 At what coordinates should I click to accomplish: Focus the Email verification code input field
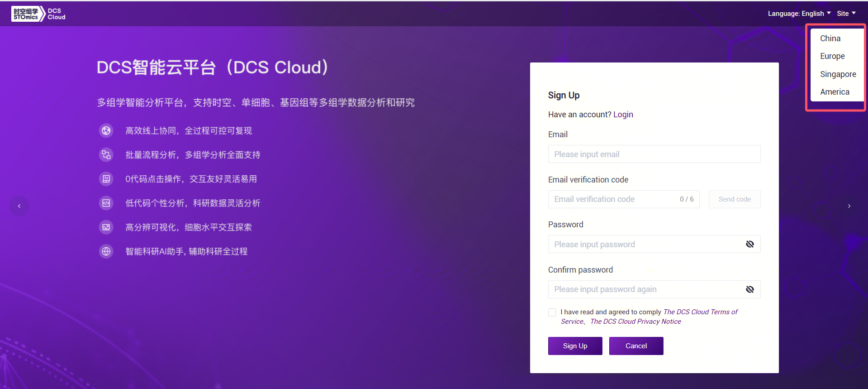coord(624,199)
